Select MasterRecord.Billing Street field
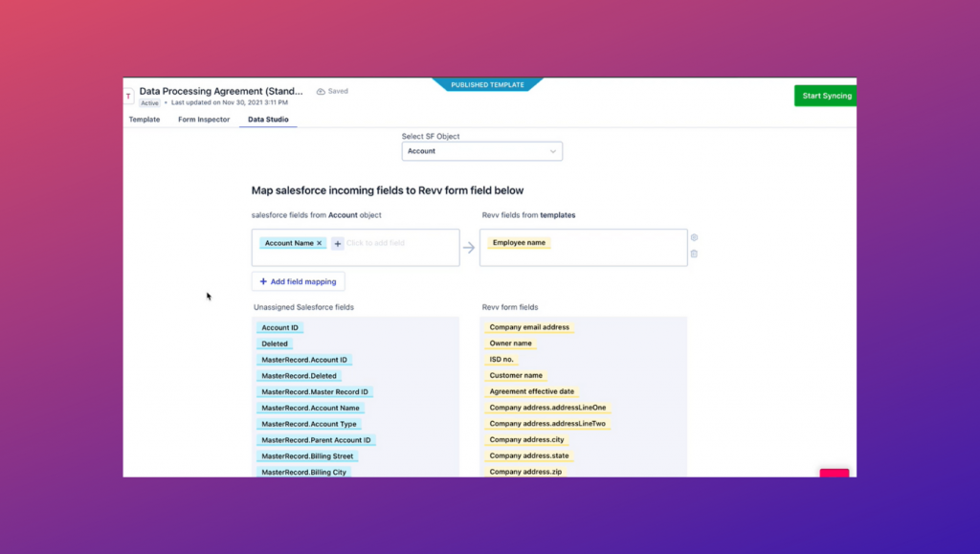The height and width of the screenshot is (554, 980). pyautogui.click(x=307, y=456)
